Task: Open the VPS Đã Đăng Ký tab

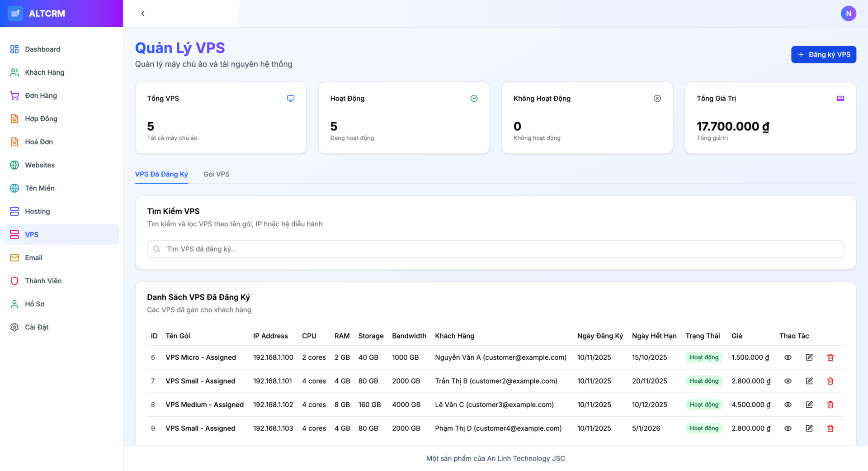Action: 161,174
